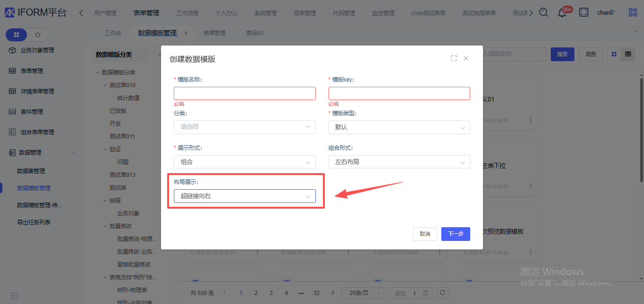Screen dimensions: 644x304
Task: Switch to the 商品03 tab
Action: (x=255, y=33)
